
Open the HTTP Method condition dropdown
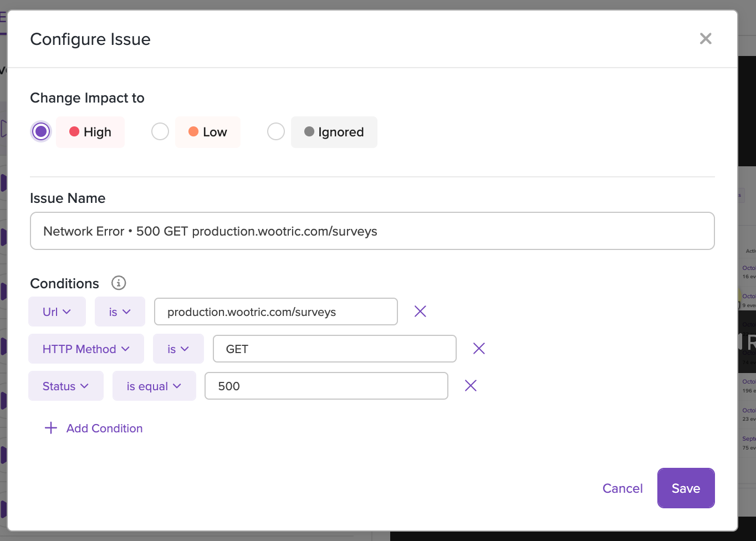tap(86, 349)
